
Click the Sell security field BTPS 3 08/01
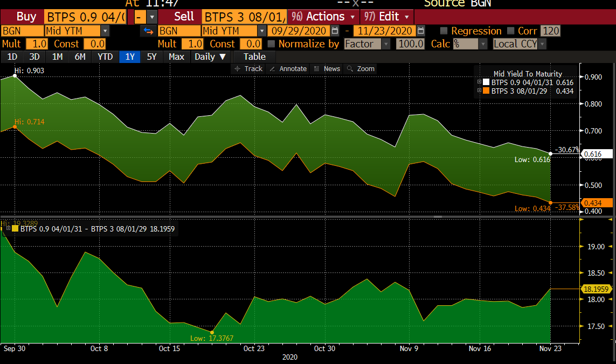(x=244, y=17)
